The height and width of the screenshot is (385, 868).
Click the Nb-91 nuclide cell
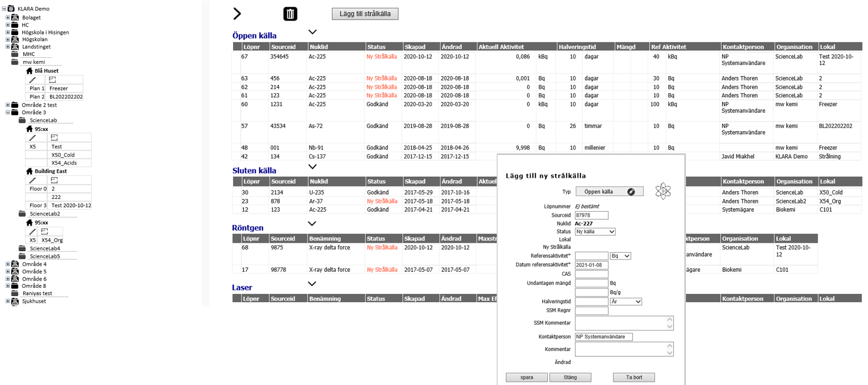pyautogui.click(x=317, y=148)
